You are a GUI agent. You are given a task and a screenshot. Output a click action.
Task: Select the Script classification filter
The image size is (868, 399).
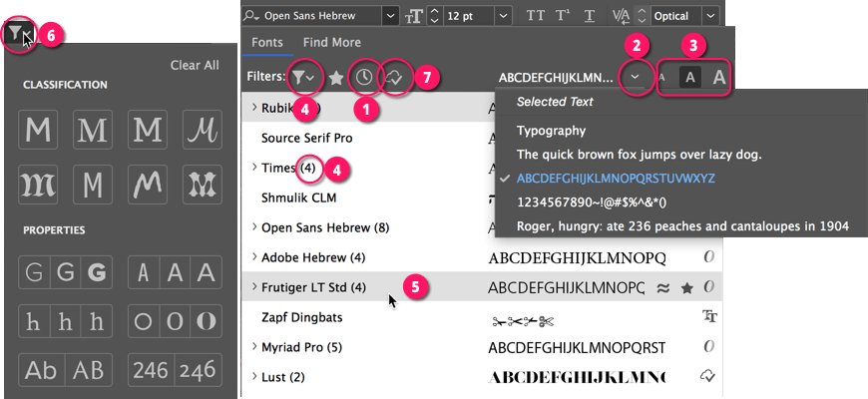click(x=203, y=130)
